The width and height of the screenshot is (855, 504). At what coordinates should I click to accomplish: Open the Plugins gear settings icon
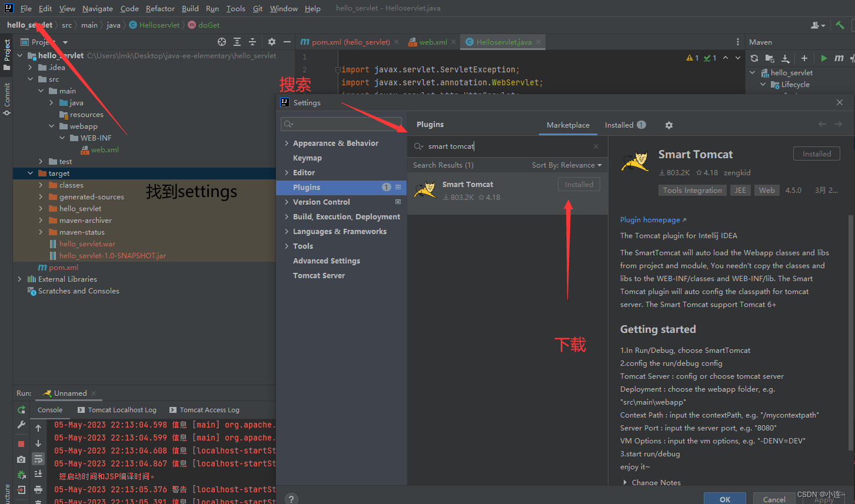[669, 125]
